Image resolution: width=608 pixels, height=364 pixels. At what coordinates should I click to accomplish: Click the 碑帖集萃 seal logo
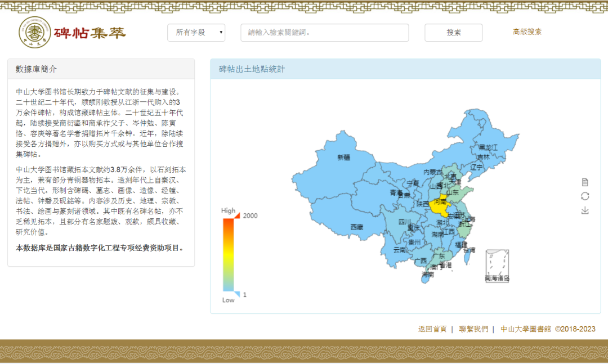point(35,32)
